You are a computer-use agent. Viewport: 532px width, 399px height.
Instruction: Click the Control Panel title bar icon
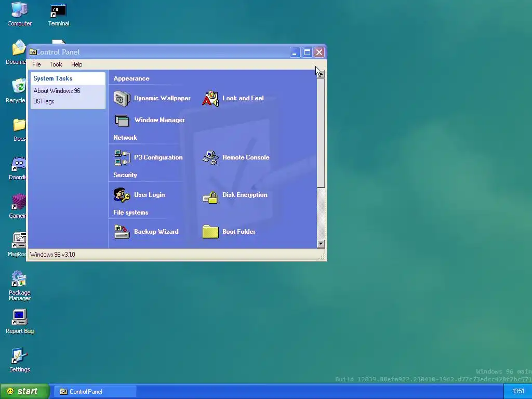(x=33, y=52)
